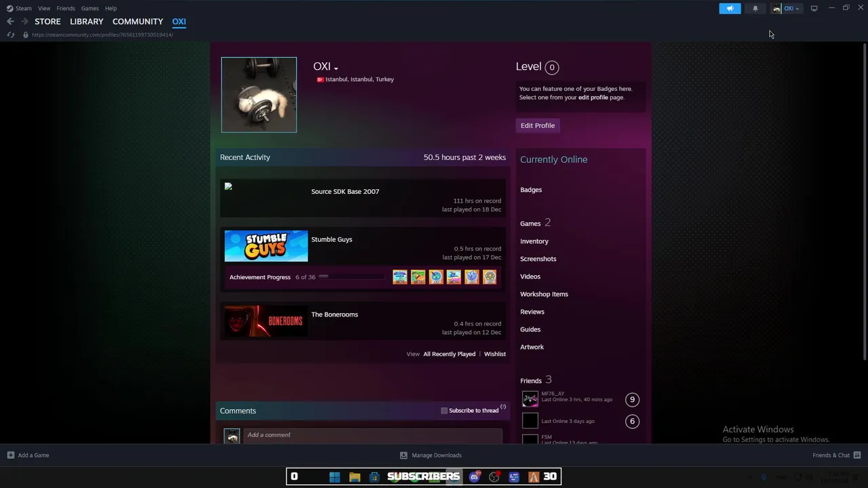The image size is (868, 488).
Task: Open File Explorer from taskbar
Action: tap(354, 477)
